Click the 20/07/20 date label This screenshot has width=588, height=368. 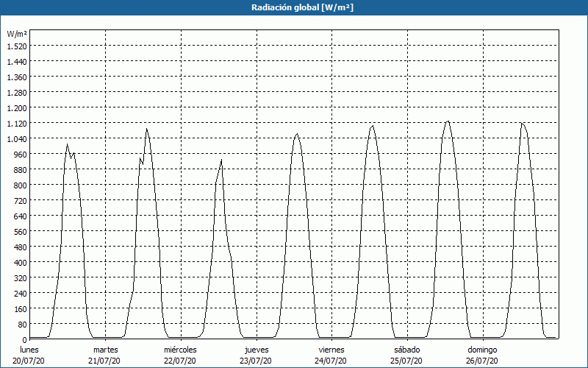29,361
